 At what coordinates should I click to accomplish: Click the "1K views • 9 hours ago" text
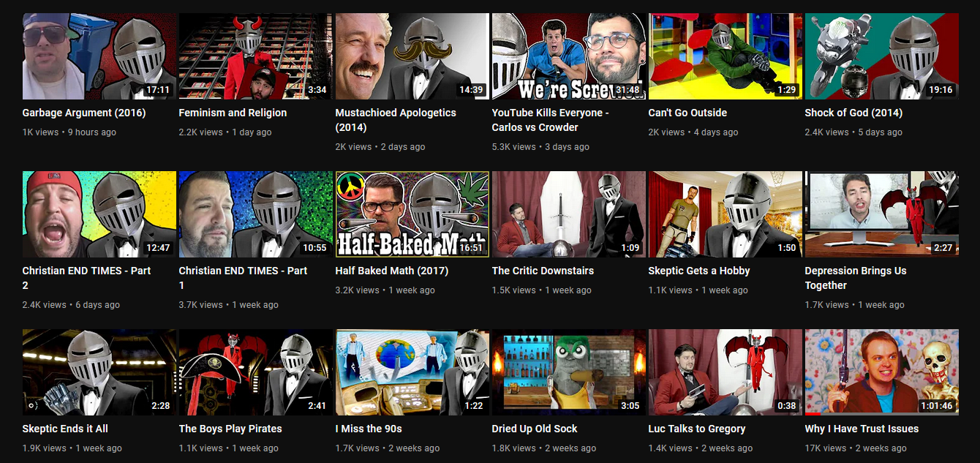tap(69, 132)
